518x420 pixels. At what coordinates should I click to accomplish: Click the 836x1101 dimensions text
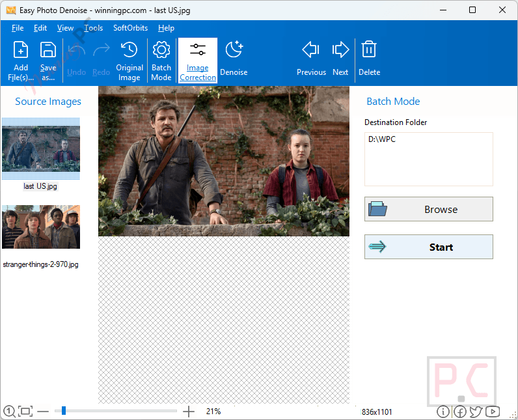click(x=377, y=412)
